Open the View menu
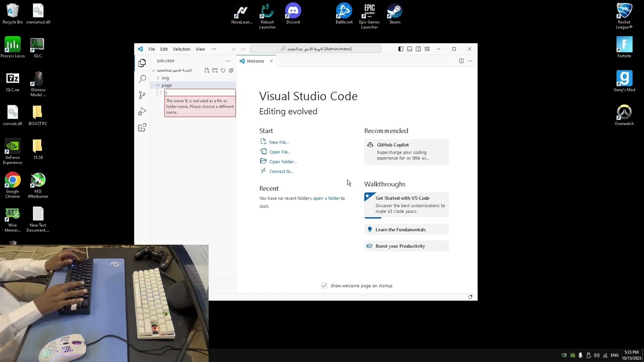 click(x=200, y=49)
